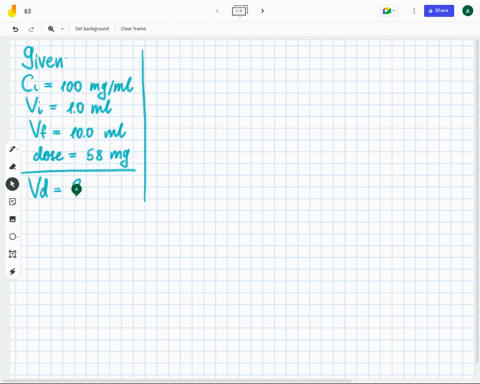Go to the next frame
The height and width of the screenshot is (384, 480).
pyautogui.click(x=262, y=11)
